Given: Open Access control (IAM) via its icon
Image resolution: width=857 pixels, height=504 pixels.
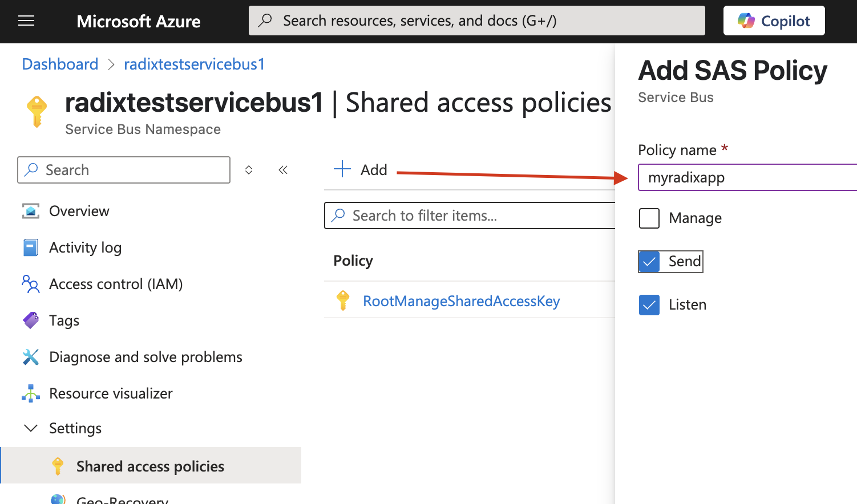Looking at the screenshot, I should pyautogui.click(x=30, y=283).
